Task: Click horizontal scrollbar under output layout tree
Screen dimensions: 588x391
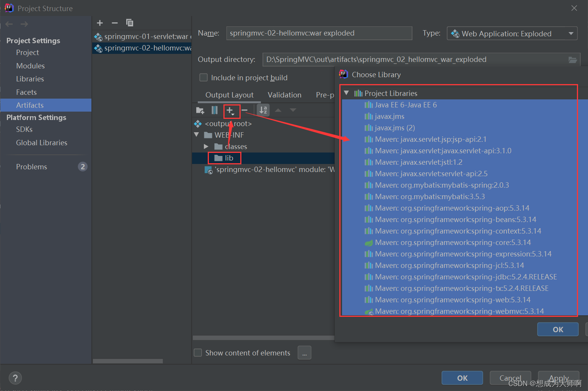Action: (x=264, y=338)
